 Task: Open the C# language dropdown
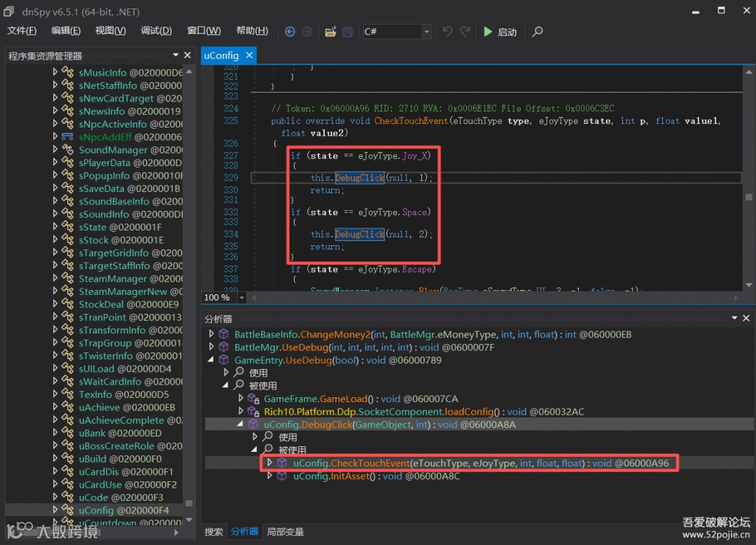coord(426,32)
